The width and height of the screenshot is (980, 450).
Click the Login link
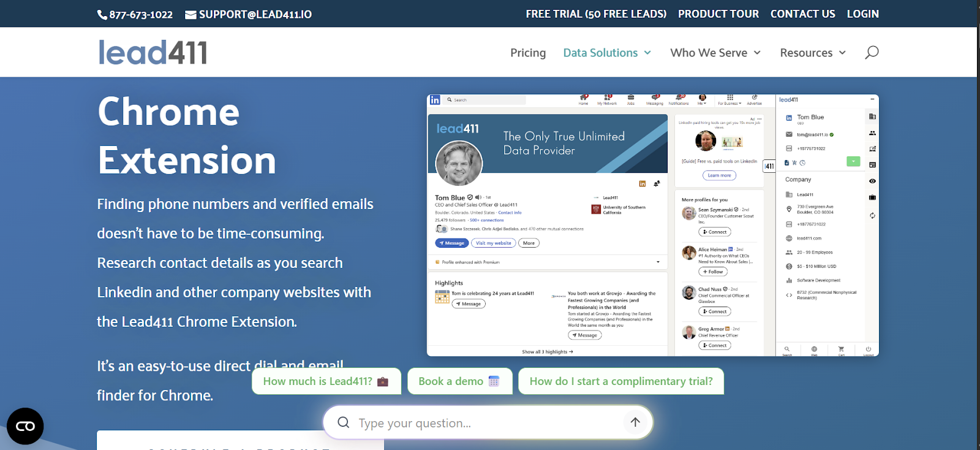coord(862,13)
